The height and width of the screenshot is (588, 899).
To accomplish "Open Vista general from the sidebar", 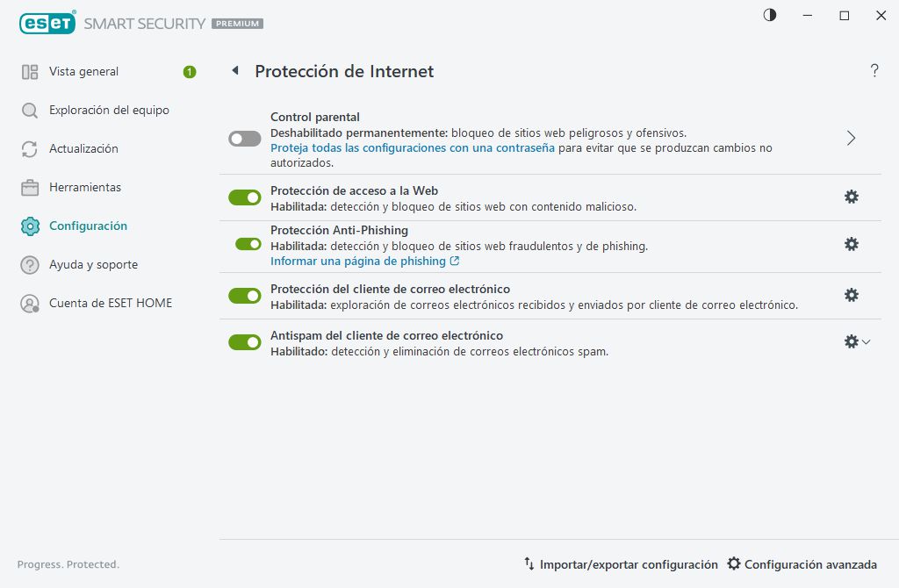I will pos(83,71).
